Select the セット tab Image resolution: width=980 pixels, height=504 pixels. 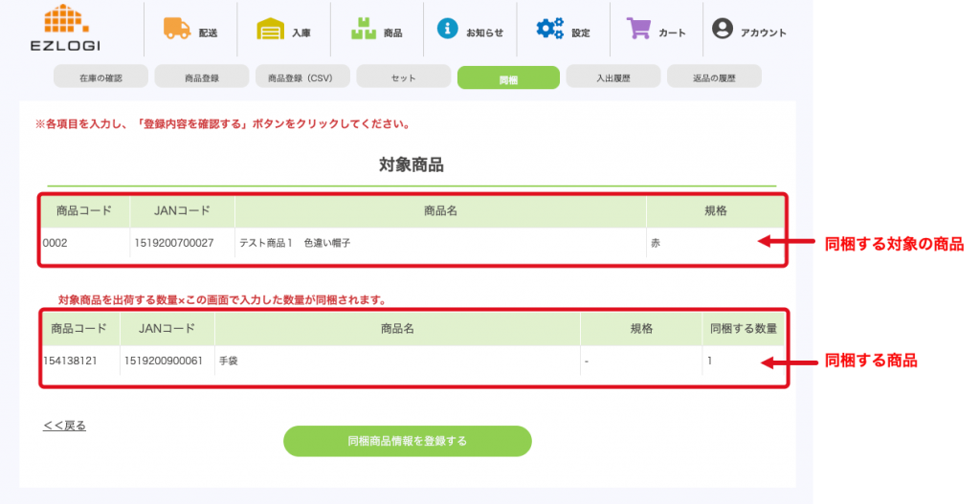(403, 77)
